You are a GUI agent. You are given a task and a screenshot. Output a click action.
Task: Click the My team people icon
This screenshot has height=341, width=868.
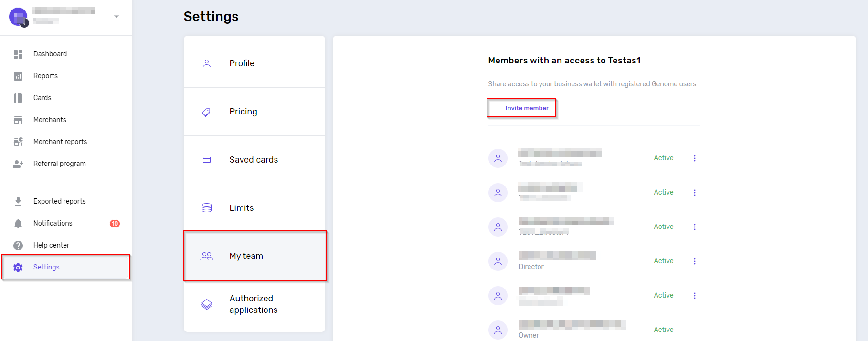click(x=207, y=256)
